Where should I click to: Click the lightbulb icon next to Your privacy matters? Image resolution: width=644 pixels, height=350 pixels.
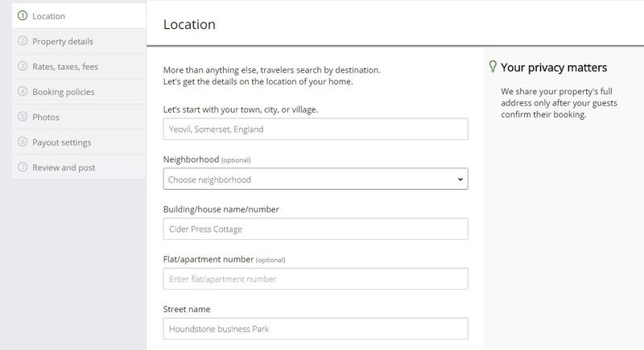click(x=493, y=67)
